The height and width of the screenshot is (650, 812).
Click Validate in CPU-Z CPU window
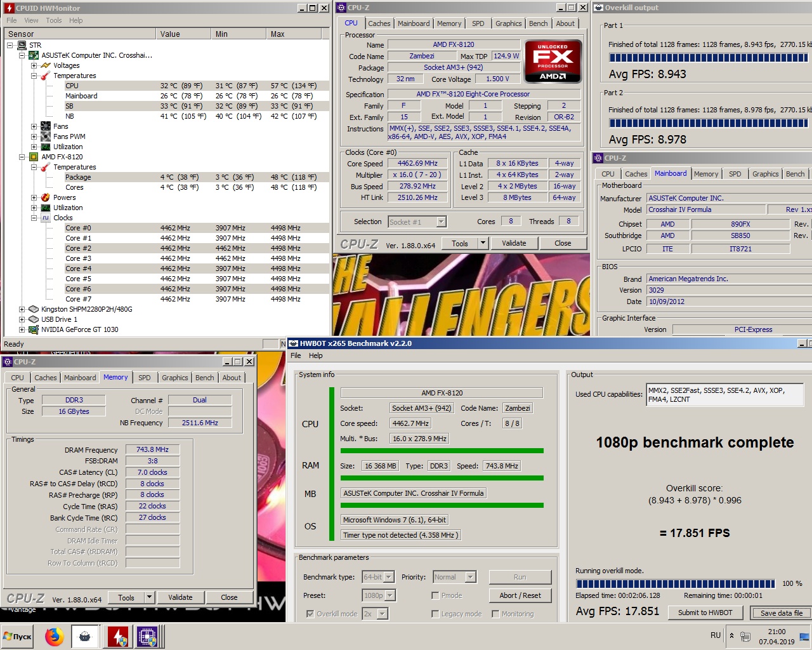[x=514, y=243]
